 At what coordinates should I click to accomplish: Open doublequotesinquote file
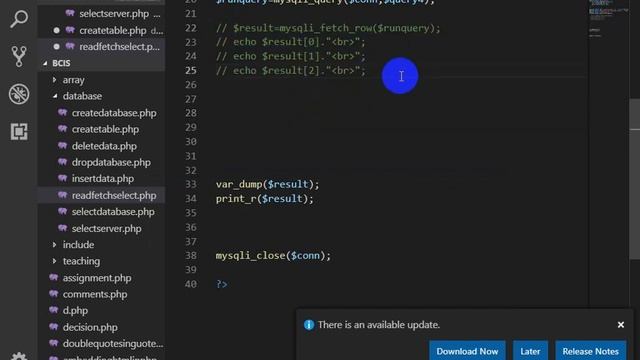tap(113, 343)
